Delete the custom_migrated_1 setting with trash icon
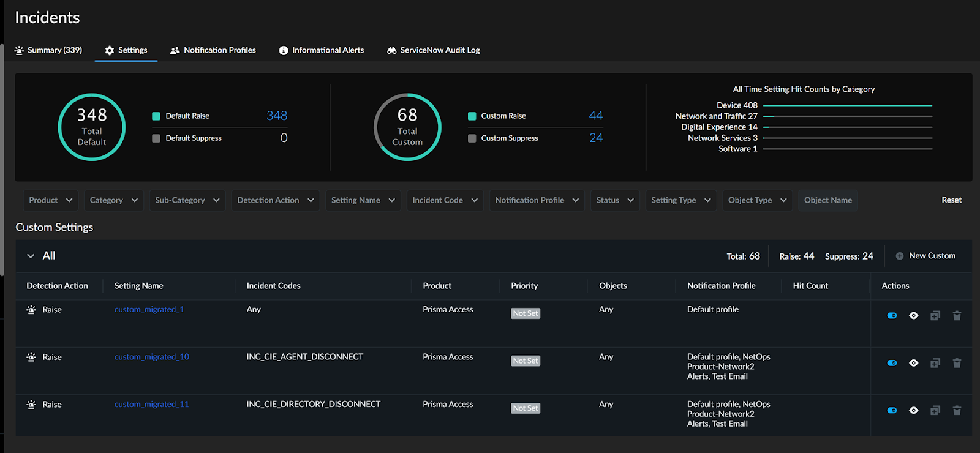980x453 pixels. click(957, 316)
